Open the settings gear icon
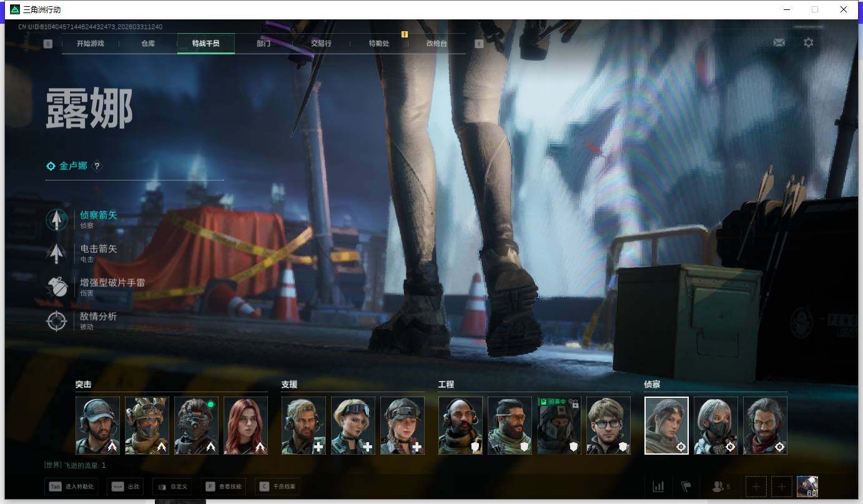Image resolution: width=863 pixels, height=504 pixels. [809, 42]
